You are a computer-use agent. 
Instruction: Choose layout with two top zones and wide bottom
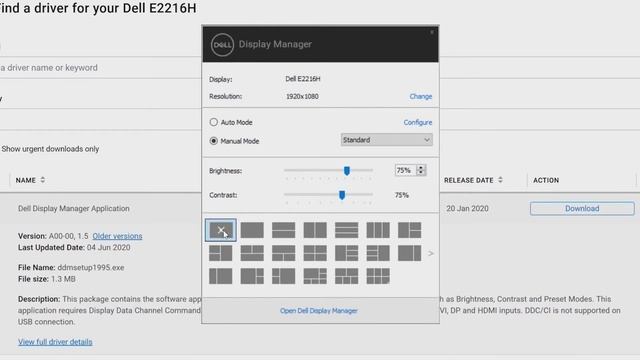(252, 253)
